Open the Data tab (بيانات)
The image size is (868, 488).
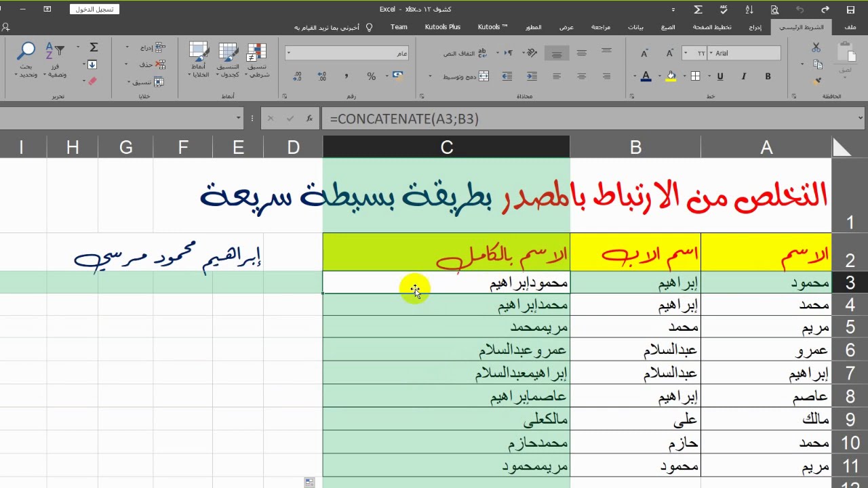click(x=635, y=27)
